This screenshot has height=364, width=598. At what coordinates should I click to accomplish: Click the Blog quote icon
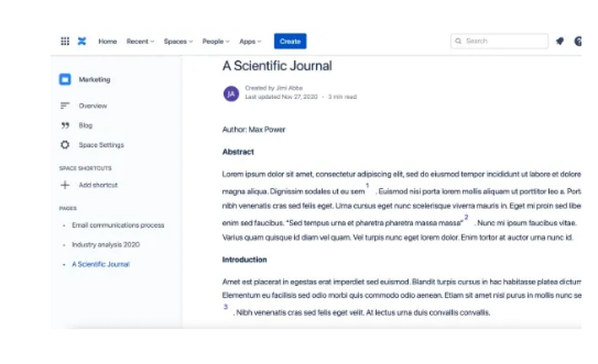(65, 126)
